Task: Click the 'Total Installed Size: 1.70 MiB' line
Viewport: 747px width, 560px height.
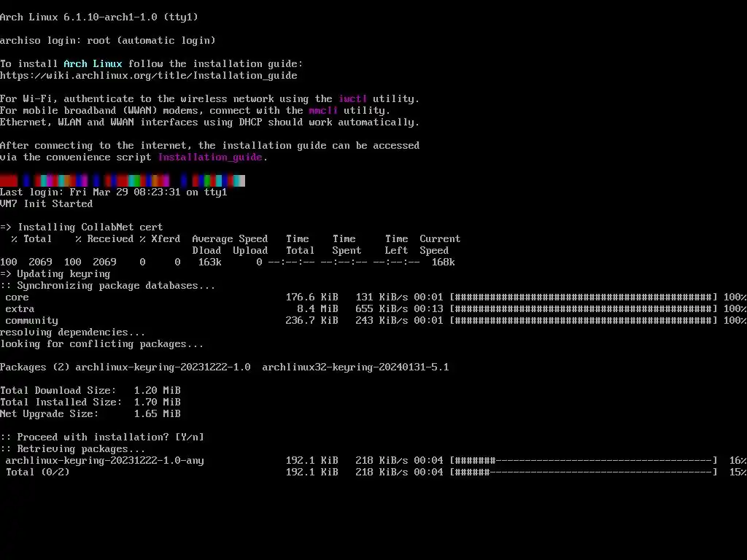Action: 90,402
